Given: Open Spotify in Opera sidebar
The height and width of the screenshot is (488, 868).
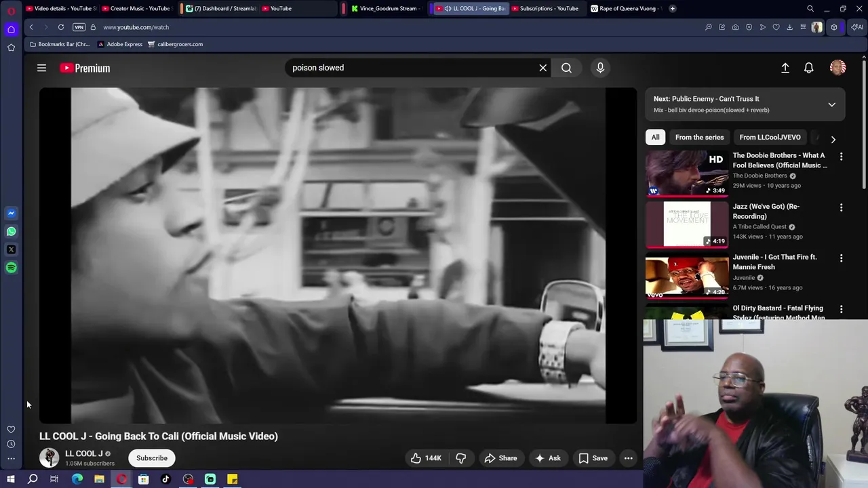Looking at the screenshot, I should [x=11, y=268].
